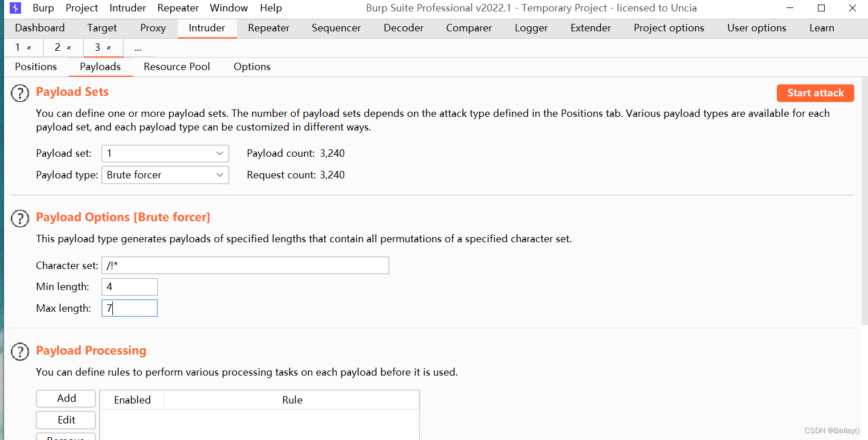Click Edit payload processing rule button
868x440 pixels.
tap(66, 420)
